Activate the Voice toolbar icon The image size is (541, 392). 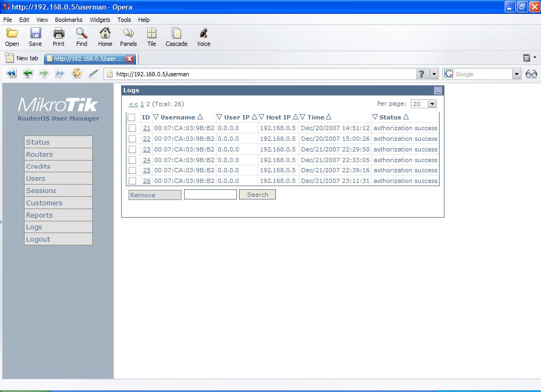pos(204,33)
